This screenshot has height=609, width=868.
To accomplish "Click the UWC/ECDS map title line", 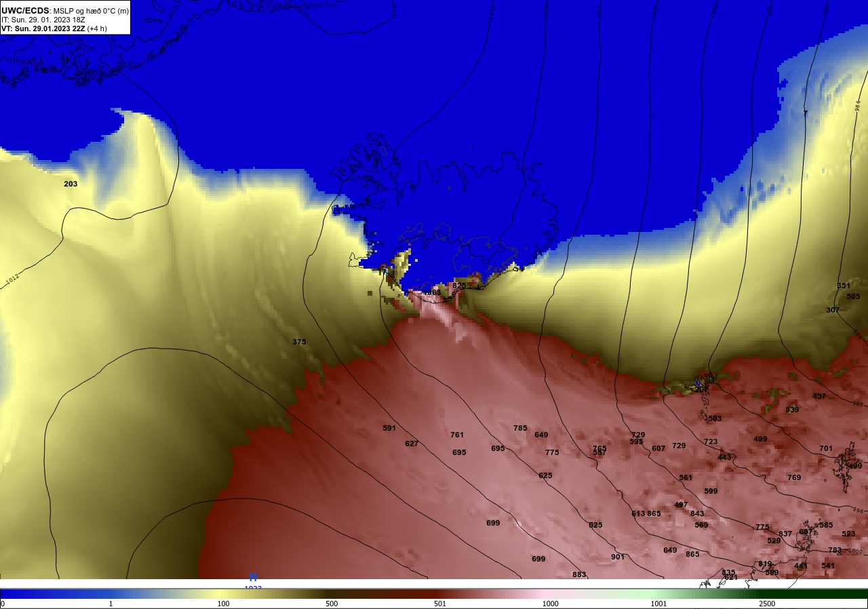I will click(x=65, y=10).
